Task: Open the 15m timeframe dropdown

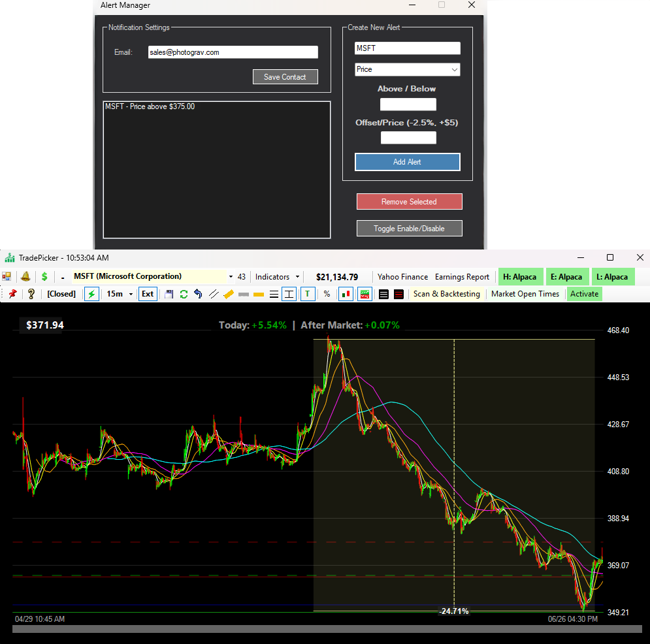Action: [131, 294]
